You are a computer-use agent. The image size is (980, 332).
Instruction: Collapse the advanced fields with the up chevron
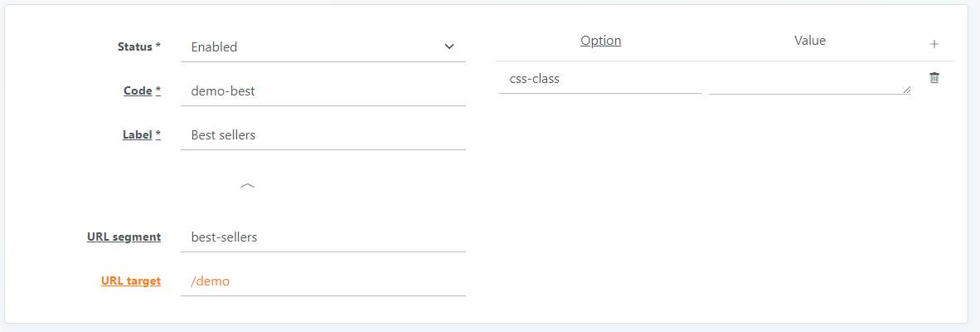coord(248,186)
